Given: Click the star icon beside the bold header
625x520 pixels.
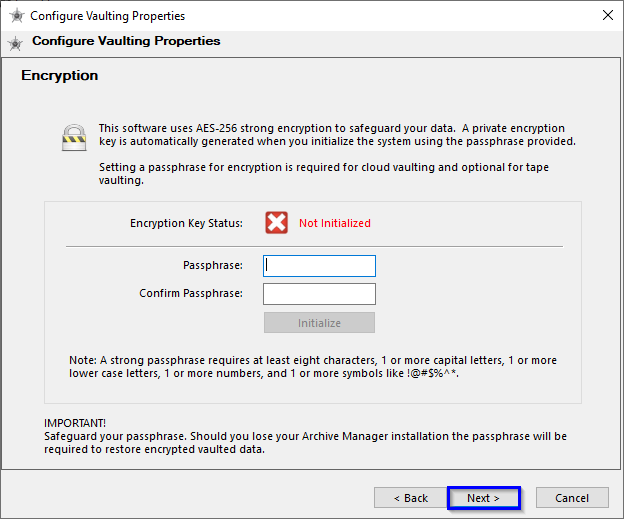Looking at the screenshot, I should [x=16, y=43].
